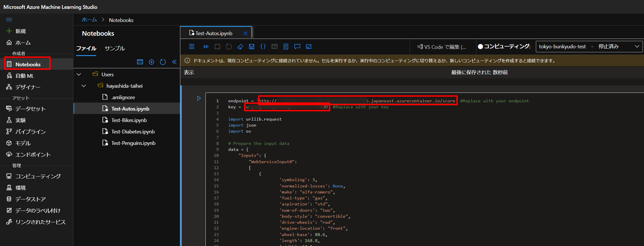Select the 自動 ML sidebar item
The width and height of the screenshot is (644, 246).
[25, 76]
